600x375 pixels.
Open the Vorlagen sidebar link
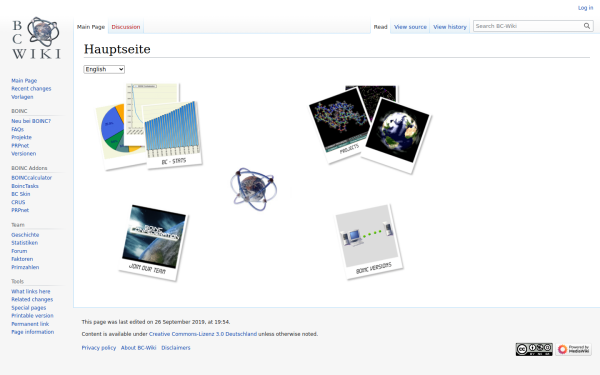[22, 97]
